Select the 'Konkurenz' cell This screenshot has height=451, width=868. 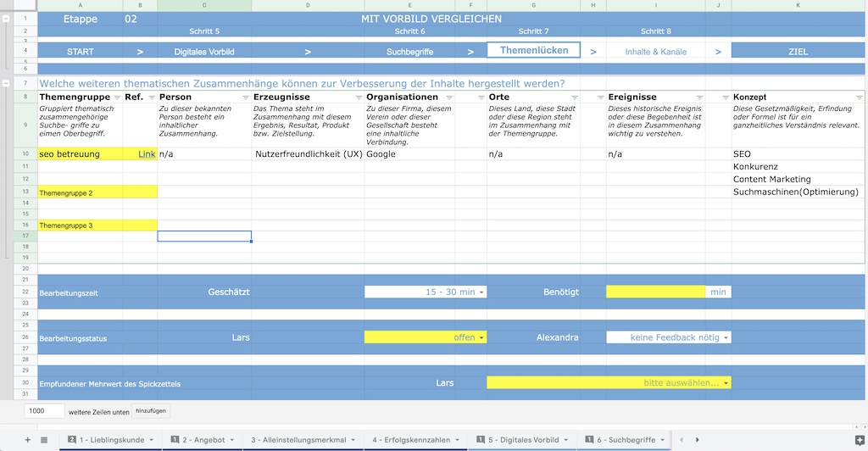(798, 166)
